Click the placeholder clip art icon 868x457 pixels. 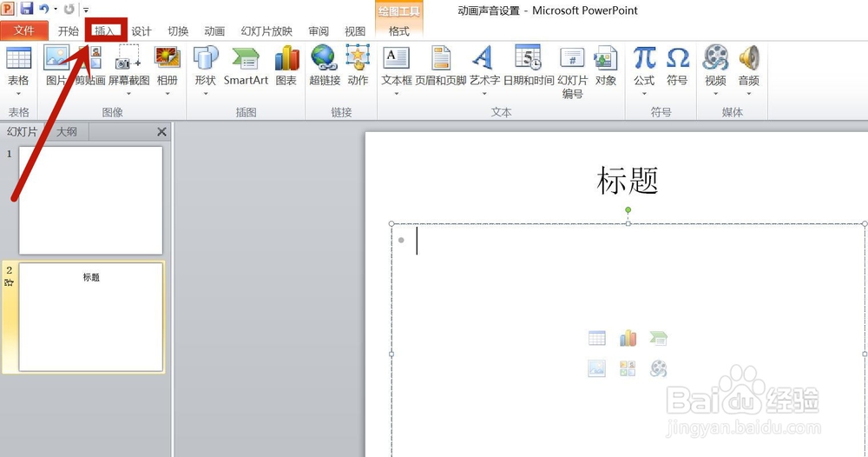628,368
